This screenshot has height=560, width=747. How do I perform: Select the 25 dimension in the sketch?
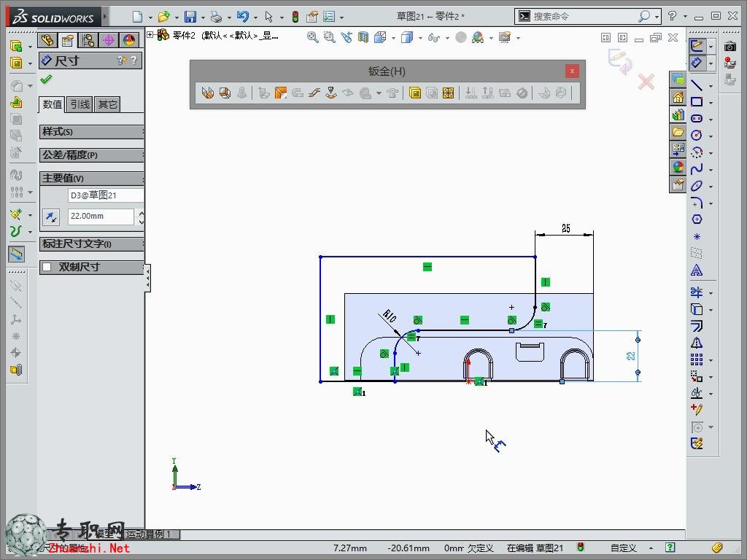[x=566, y=228]
